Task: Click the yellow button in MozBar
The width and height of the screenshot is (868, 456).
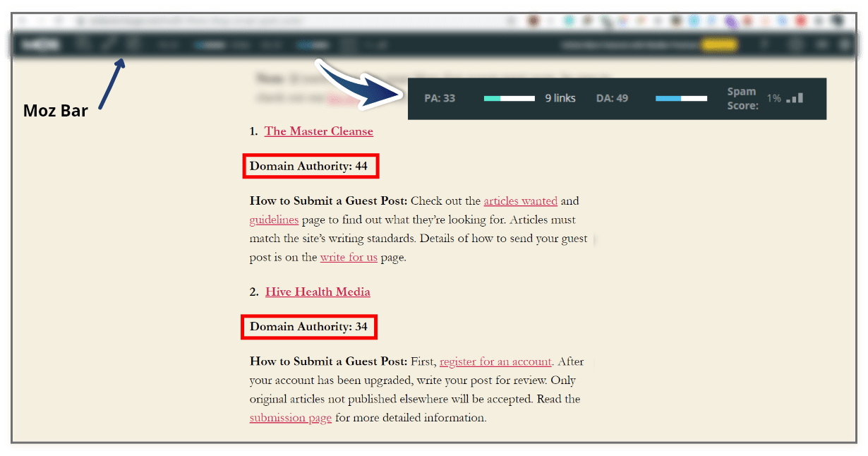Action: click(x=718, y=45)
